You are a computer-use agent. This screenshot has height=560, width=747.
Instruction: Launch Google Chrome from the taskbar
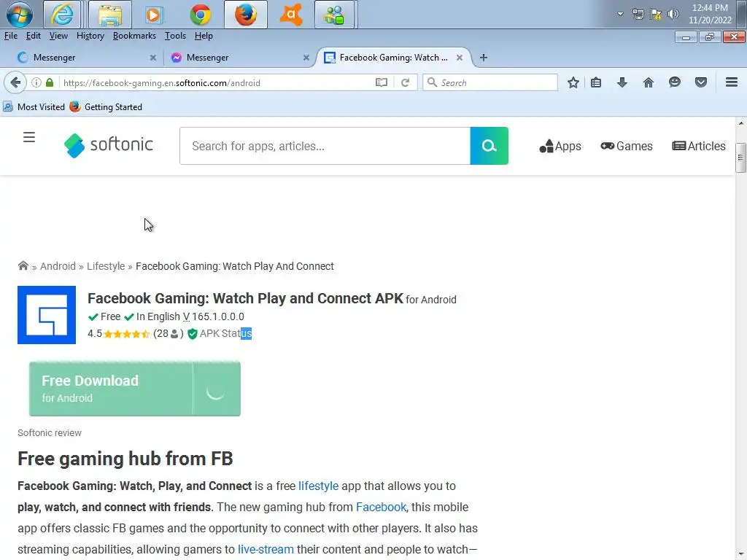[x=201, y=15]
